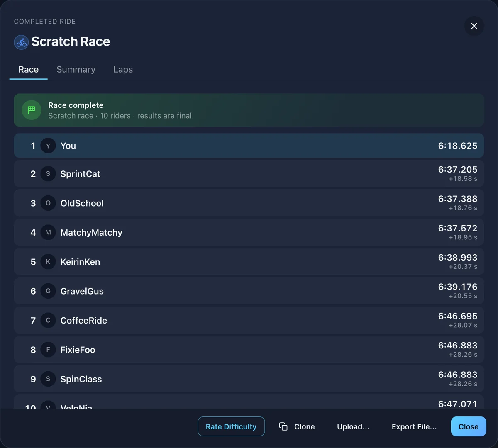Click the green checkered flag icon
Viewport: 498px width, 448px height.
32,110
